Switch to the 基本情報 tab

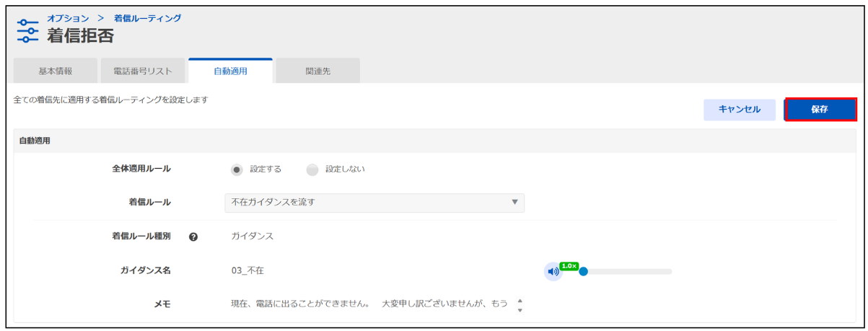[55, 71]
